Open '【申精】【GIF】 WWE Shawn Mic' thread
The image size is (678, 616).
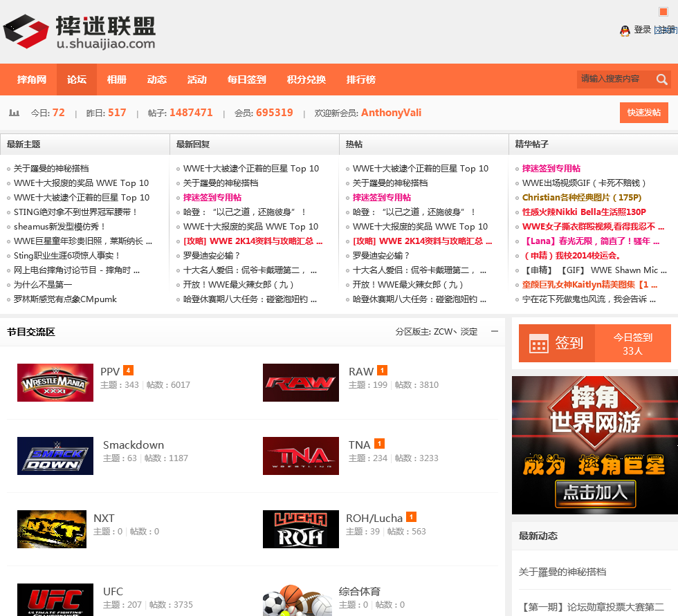coord(594,270)
